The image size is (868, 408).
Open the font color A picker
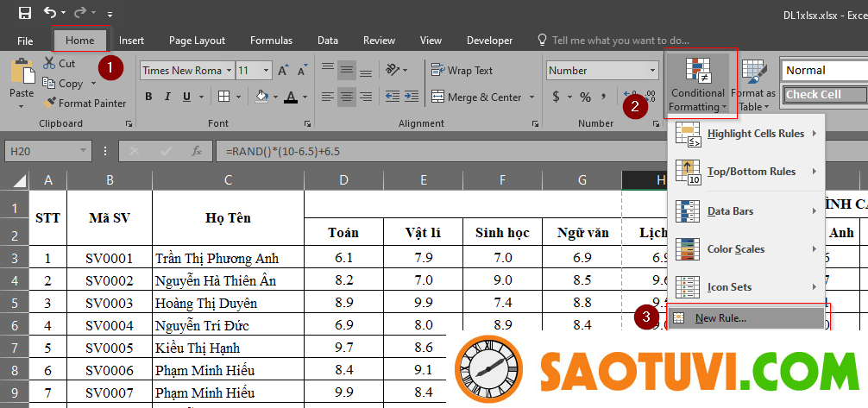coord(291,97)
